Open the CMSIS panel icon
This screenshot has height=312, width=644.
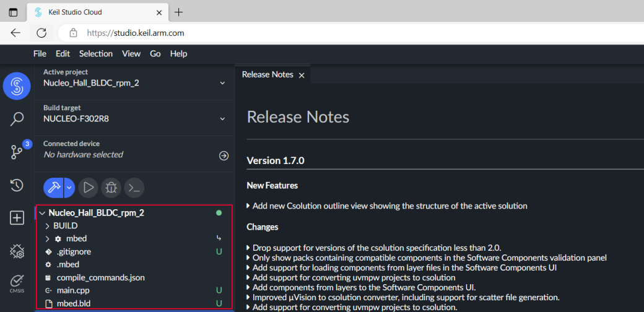click(17, 283)
